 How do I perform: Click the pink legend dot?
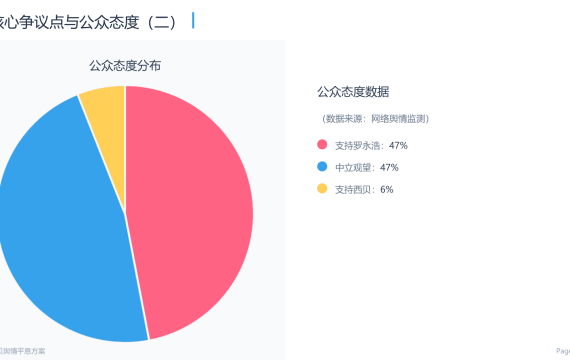pos(322,145)
